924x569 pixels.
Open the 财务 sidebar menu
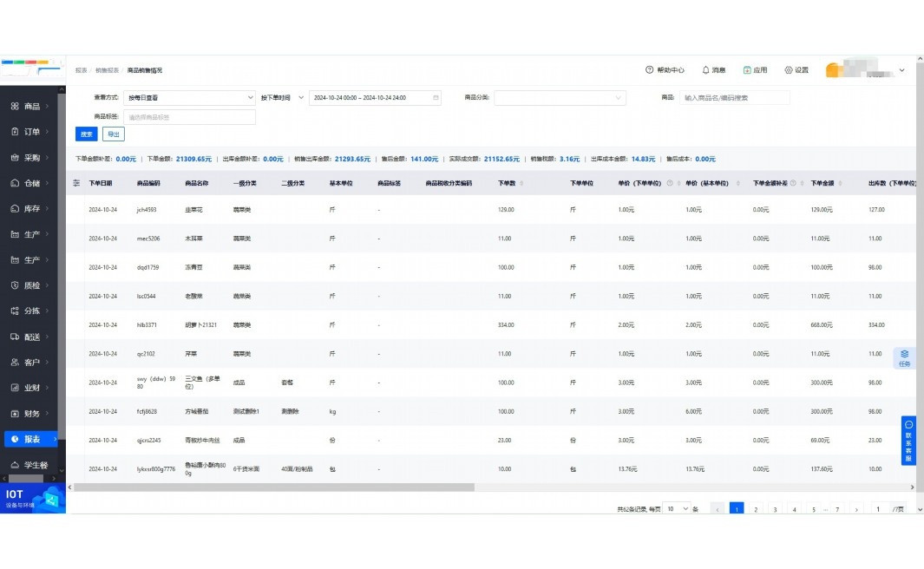click(32, 414)
